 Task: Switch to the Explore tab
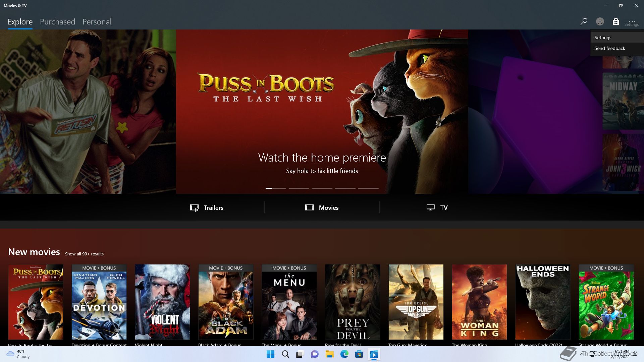click(20, 22)
